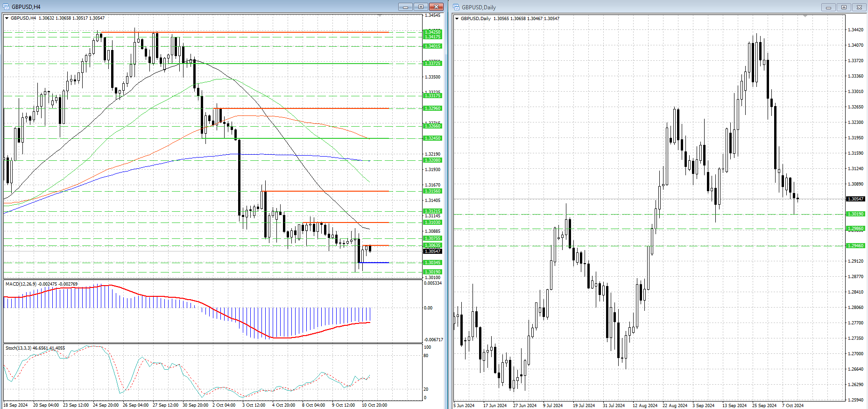Viewport: 868px width, 409px height.
Task: Click the GBPUSD,Daily window chart icon
Action: click(456, 7)
